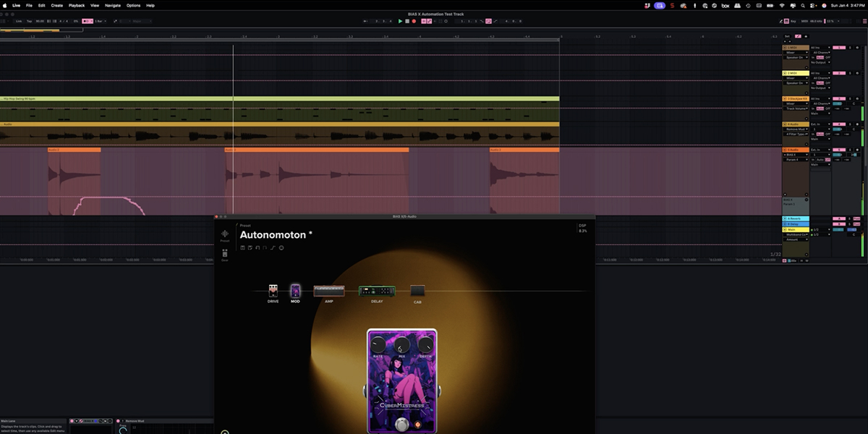This screenshot has height=434, width=868.
Task: Click the MOD pedal icon in chain
Action: (x=295, y=291)
